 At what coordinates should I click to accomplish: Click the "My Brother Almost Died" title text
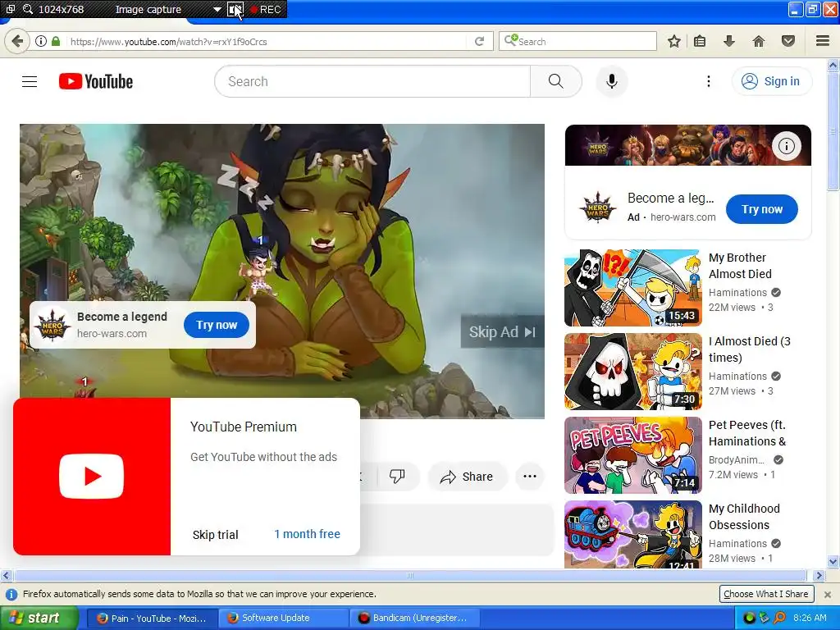coord(741,266)
